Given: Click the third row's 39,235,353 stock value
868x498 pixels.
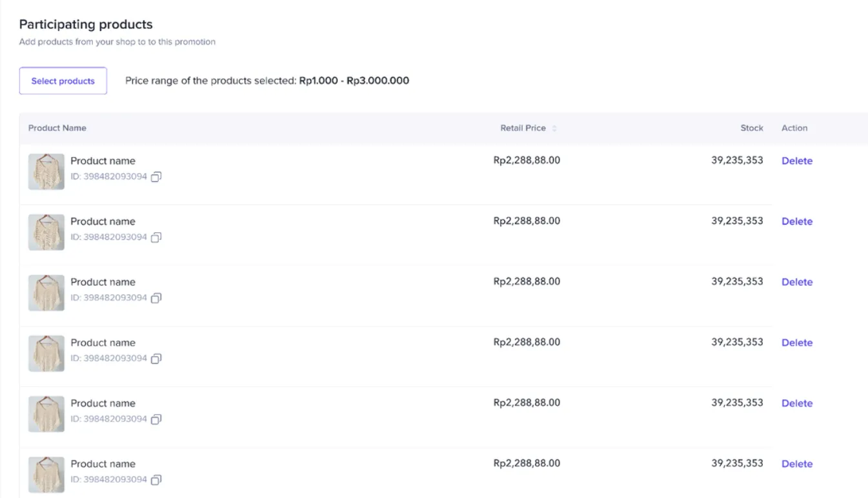Looking at the screenshot, I should click(738, 281).
